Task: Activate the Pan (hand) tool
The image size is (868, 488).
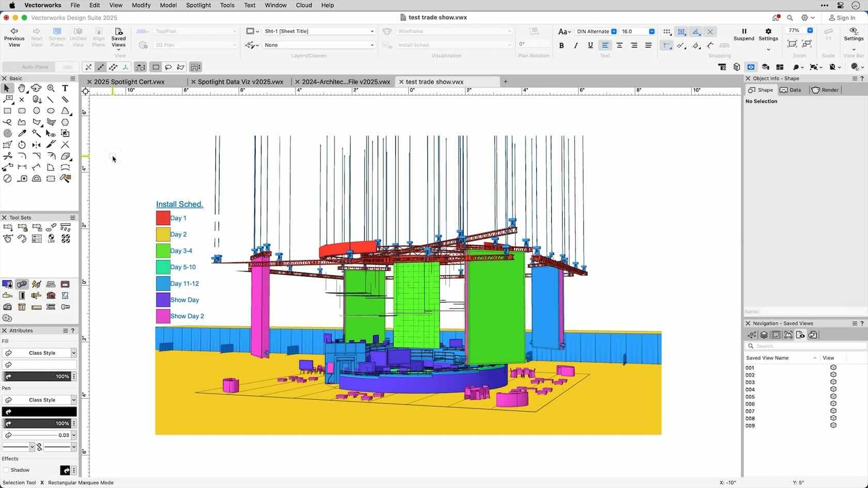Action: (x=22, y=88)
